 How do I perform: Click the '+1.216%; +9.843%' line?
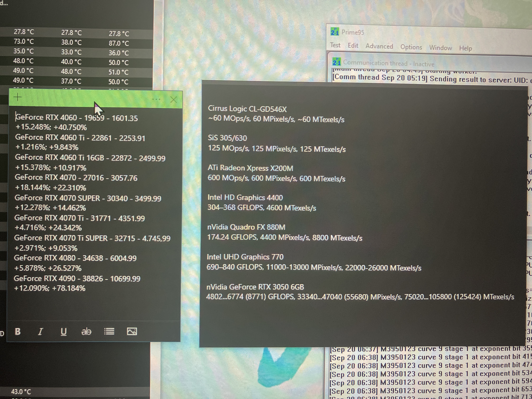tap(47, 147)
